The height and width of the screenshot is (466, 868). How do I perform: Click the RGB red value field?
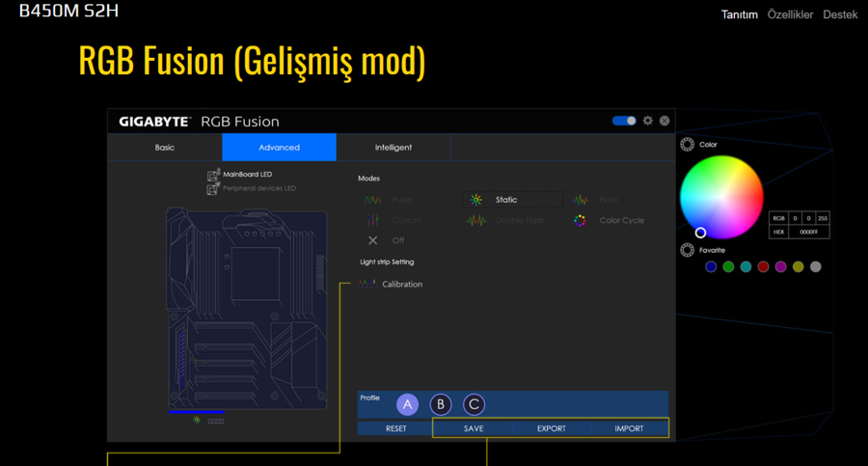pyautogui.click(x=795, y=218)
